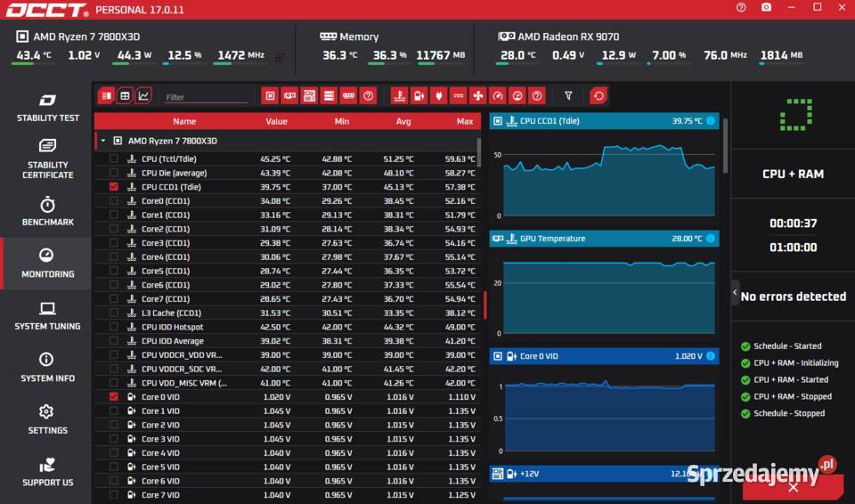Toggle the voltage readings filter icon
The width and height of the screenshot is (855, 504).
coord(419,96)
